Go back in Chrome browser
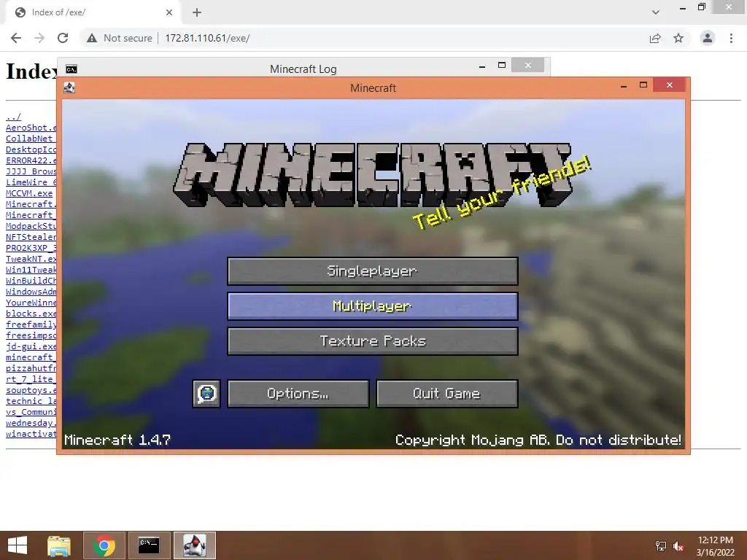This screenshot has width=747, height=560. click(16, 38)
